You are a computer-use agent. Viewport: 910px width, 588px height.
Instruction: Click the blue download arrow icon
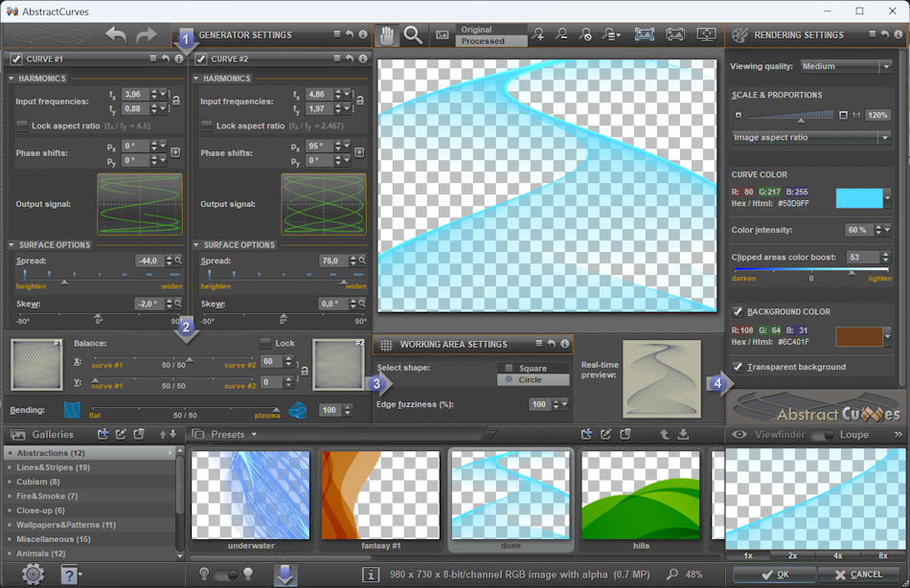pyautogui.click(x=285, y=574)
